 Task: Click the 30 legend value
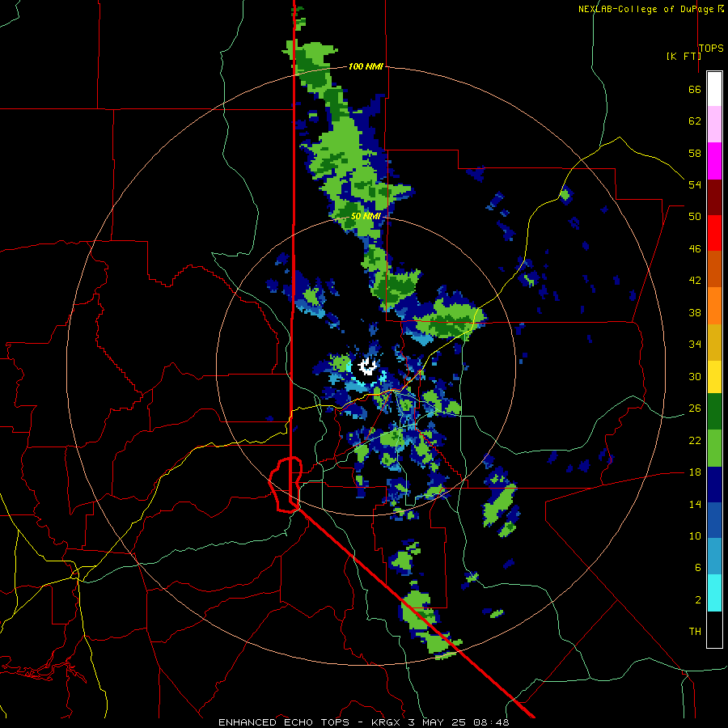[695, 376]
